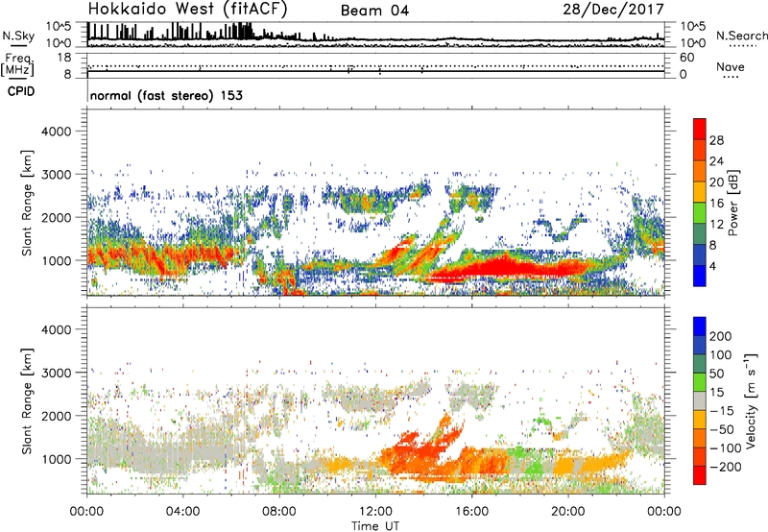Image resolution: width=768 pixels, height=532 pixels.
Task: Click the 50 label on velocity colorbar
Action: coord(717,374)
